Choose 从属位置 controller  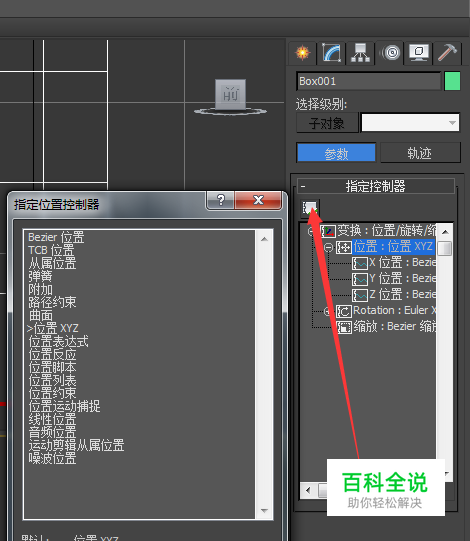[52, 263]
